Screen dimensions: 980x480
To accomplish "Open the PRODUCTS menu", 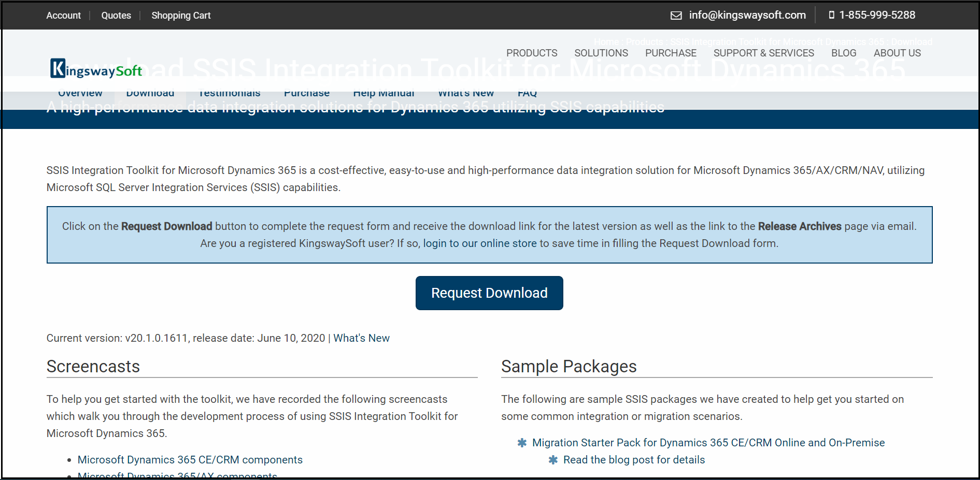I will pos(532,53).
